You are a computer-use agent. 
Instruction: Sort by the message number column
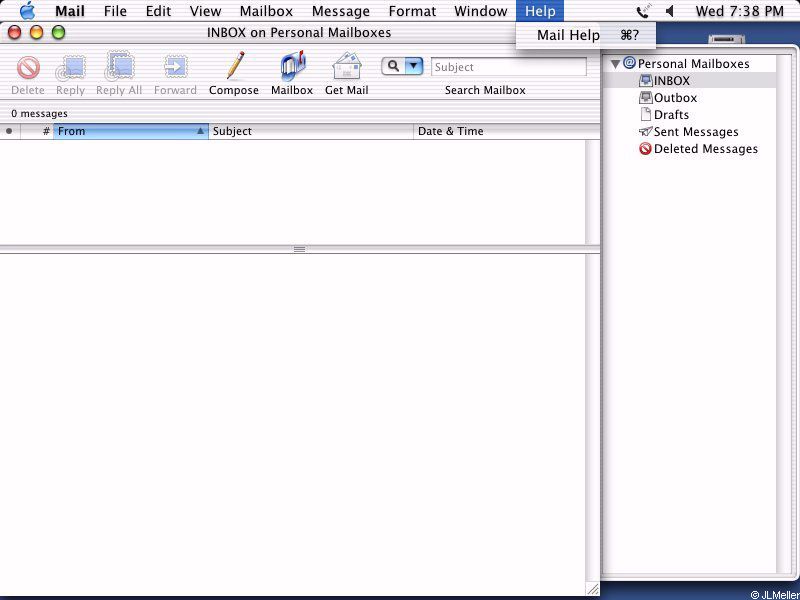(37, 131)
